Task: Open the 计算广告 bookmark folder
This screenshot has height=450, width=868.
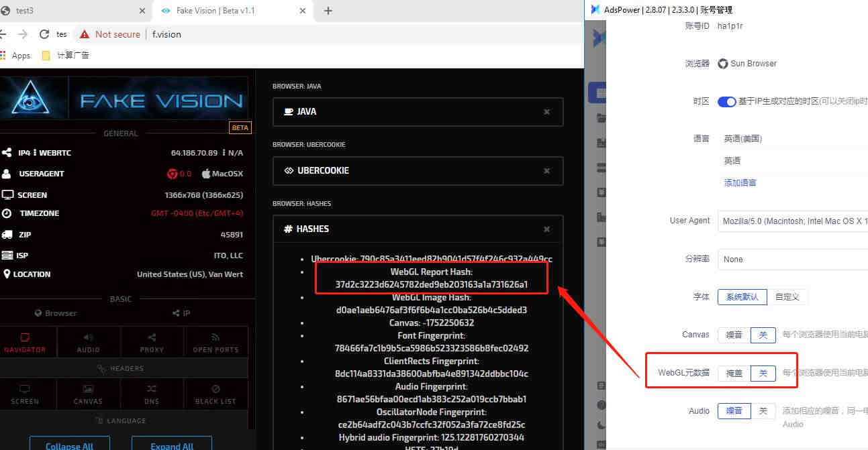Action: 66,56
